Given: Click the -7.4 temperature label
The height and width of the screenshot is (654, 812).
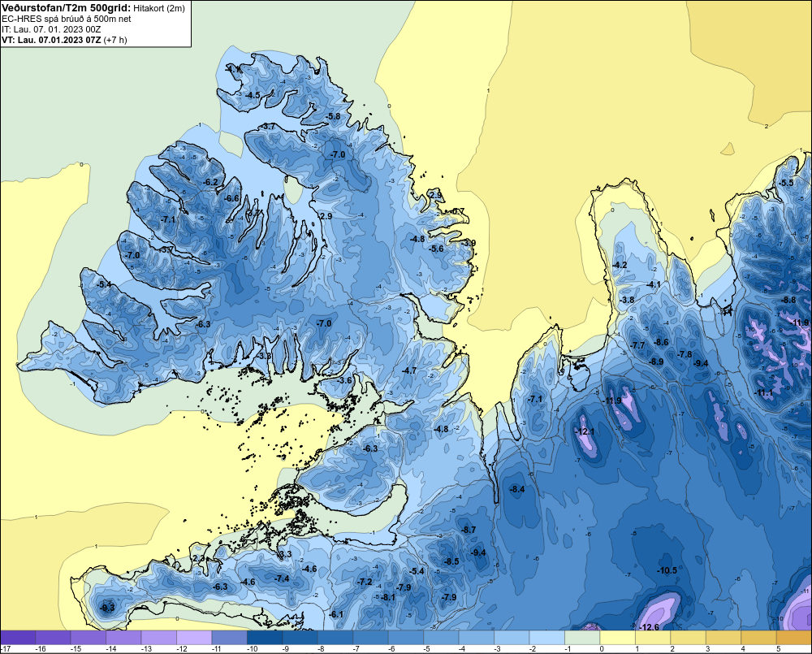Looking at the screenshot, I should (x=282, y=578).
